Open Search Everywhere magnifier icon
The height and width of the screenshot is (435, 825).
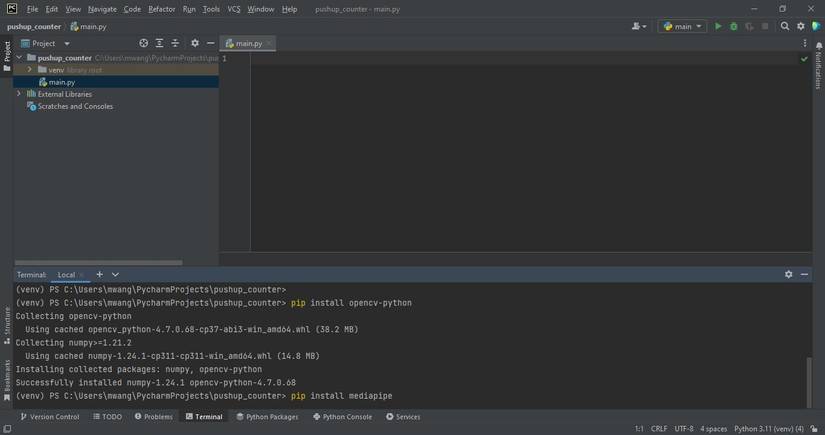(785, 27)
